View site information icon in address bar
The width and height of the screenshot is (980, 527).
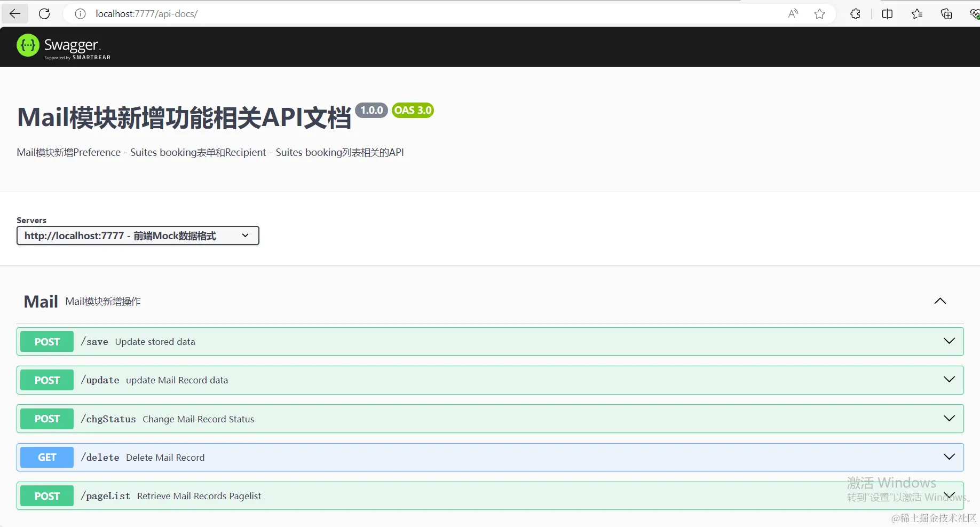point(80,14)
